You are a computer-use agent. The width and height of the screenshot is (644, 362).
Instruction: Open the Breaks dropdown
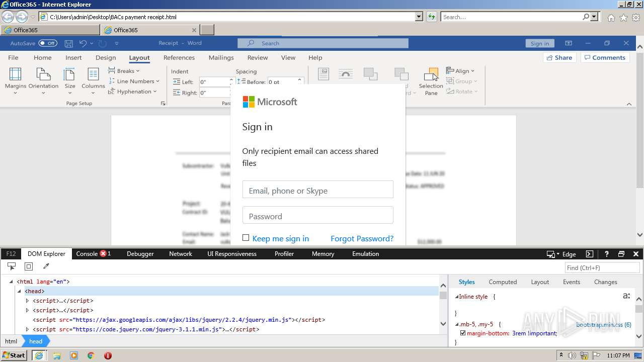click(124, 71)
